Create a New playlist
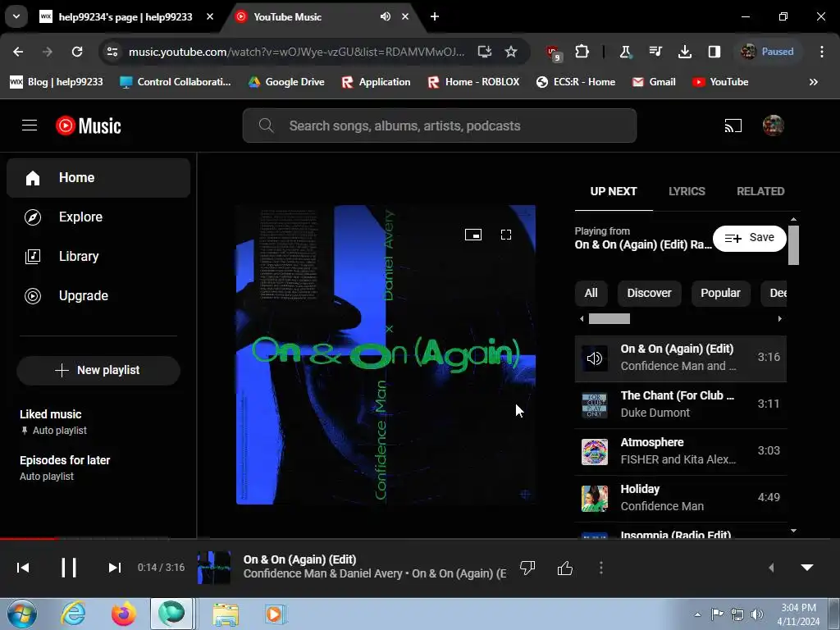This screenshot has height=630, width=840. [98, 370]
